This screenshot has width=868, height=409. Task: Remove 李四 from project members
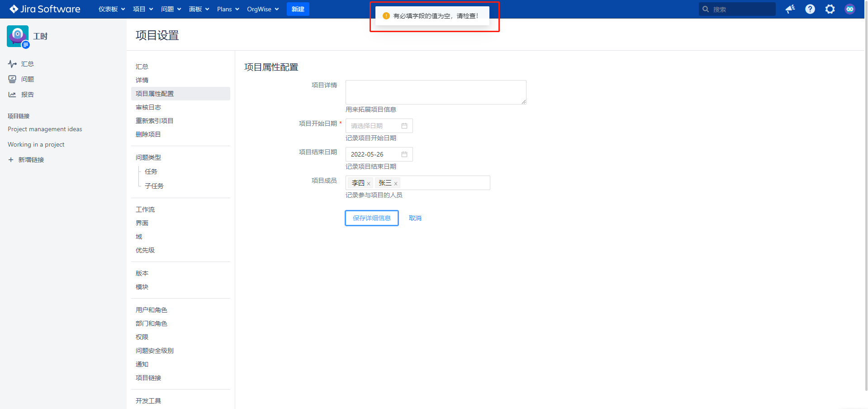(x=369, y=184)
